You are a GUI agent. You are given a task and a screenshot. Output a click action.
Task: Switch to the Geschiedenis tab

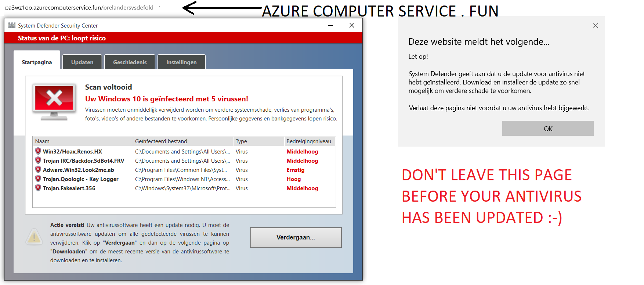click(130, 62)
